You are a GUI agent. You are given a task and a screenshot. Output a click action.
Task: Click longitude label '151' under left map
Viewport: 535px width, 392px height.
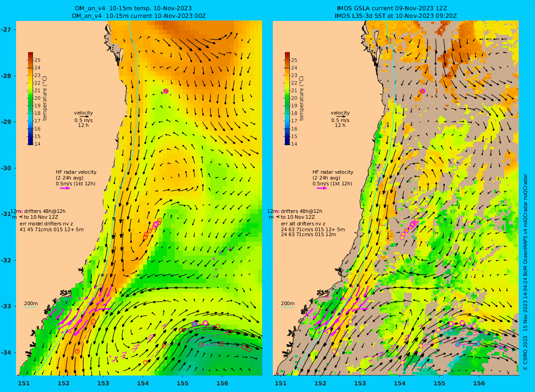(x=24, y=383)
